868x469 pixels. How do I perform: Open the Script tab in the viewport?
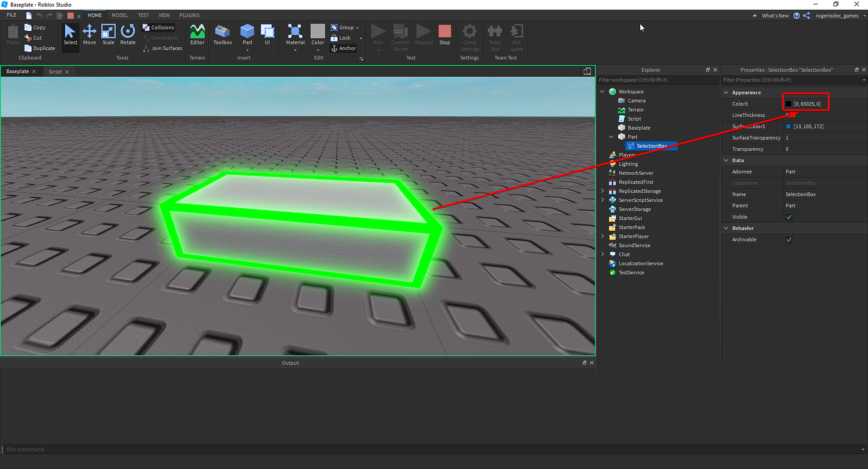pyautogui.click(x=55, y=71)
